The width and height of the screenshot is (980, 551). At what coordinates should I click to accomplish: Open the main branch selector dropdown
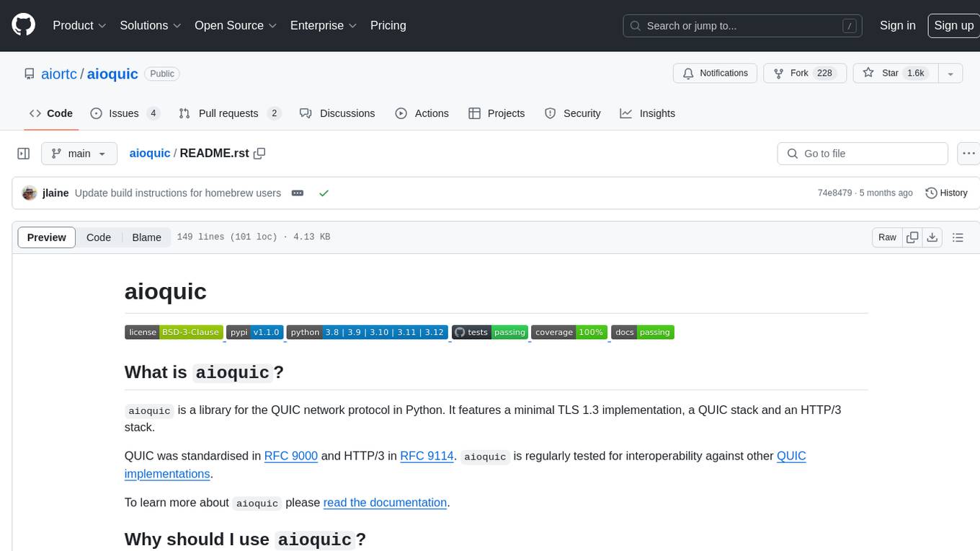click(x=79, y=154)
